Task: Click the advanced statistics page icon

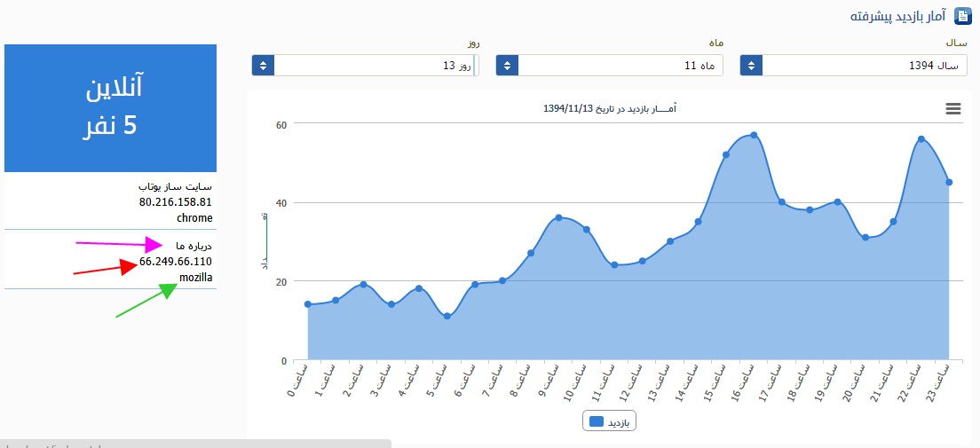Action: 962,15
